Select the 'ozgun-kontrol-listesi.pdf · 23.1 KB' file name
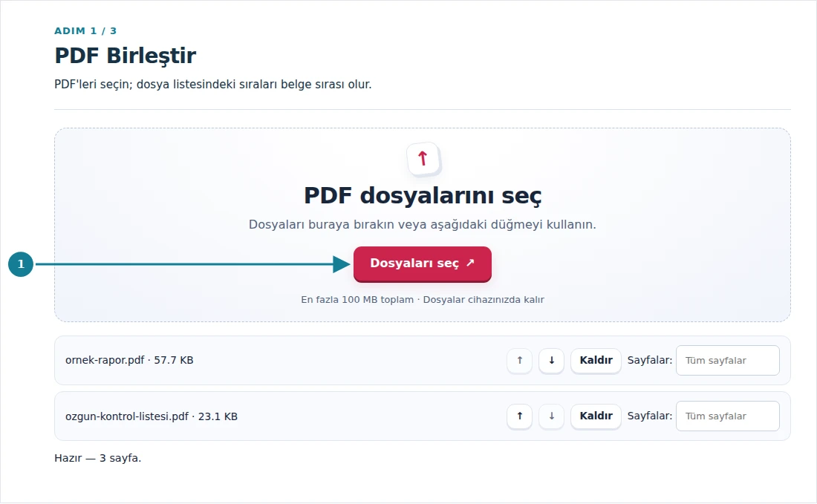Screen dimensions: 817x504 pos(151,416)
